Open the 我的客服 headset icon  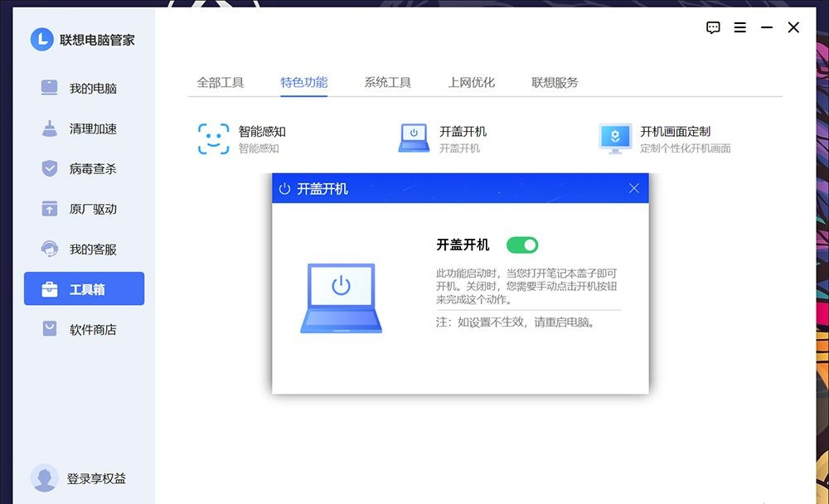[x=49, y=249]
